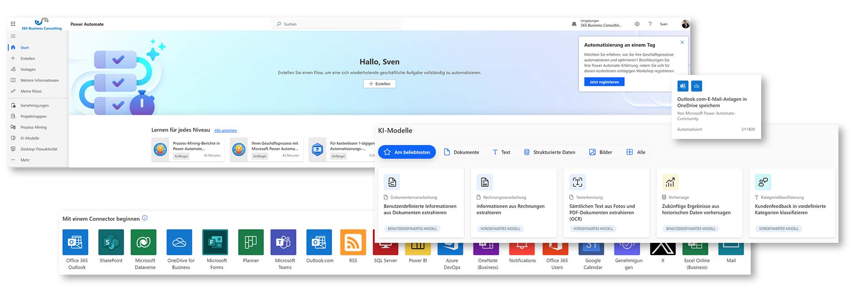868x296 pixels.
Task: Select Am beliebtesten tab
Action: point(407,152)
